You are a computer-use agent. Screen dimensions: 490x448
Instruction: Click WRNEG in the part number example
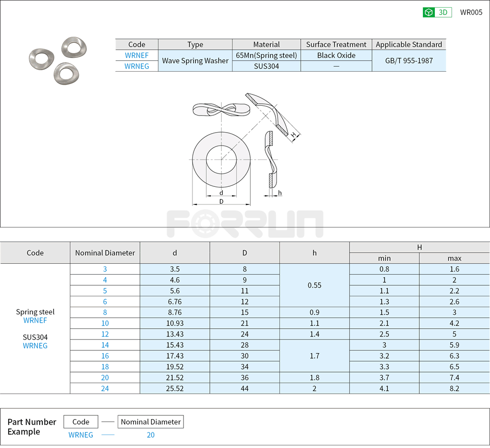tap(81, 435)
